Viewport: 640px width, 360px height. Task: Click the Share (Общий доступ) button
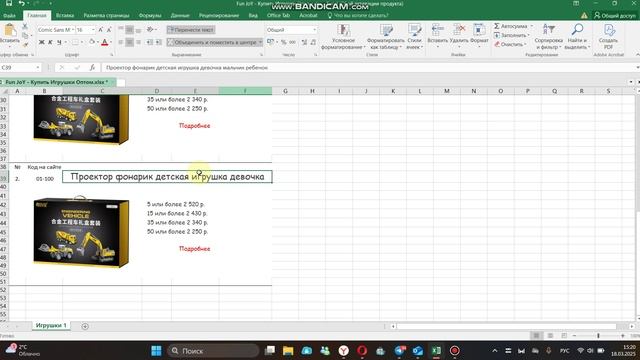click(615, 16)
